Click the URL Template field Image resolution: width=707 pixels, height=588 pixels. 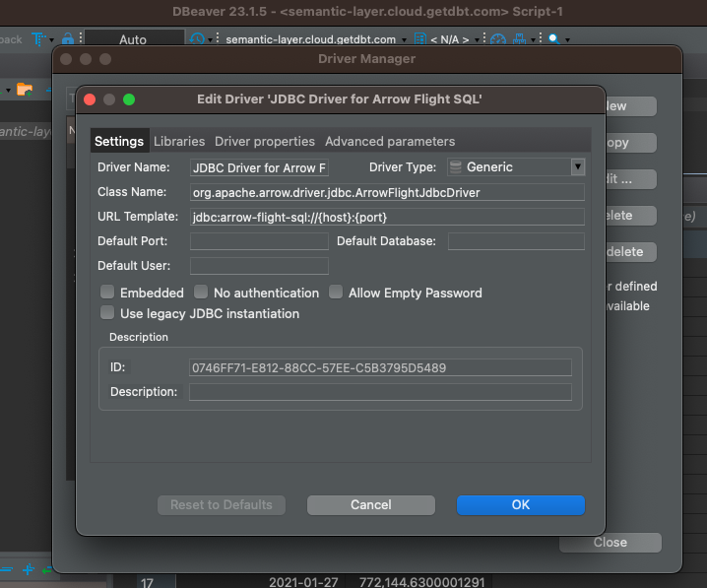(x=387, y=217)
